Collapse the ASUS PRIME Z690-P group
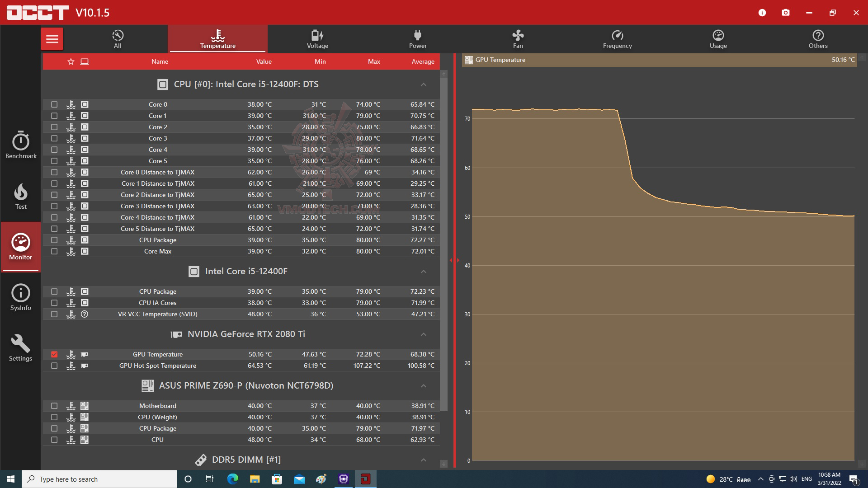The height and width of the screenshot is (488, 868). click(423, 386)
